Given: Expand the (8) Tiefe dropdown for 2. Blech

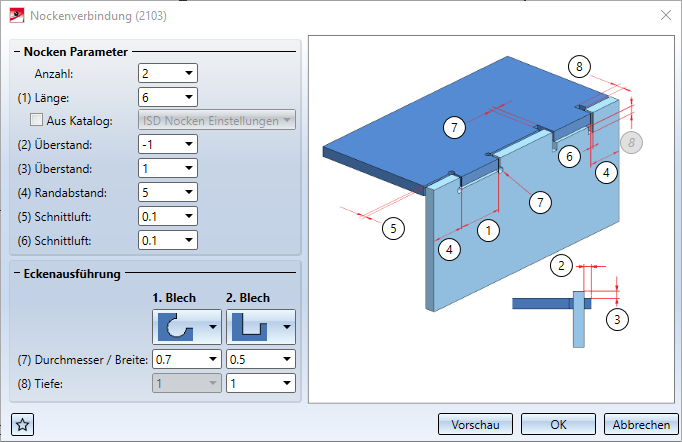Looking at the screenshot, I should point(287,383).
